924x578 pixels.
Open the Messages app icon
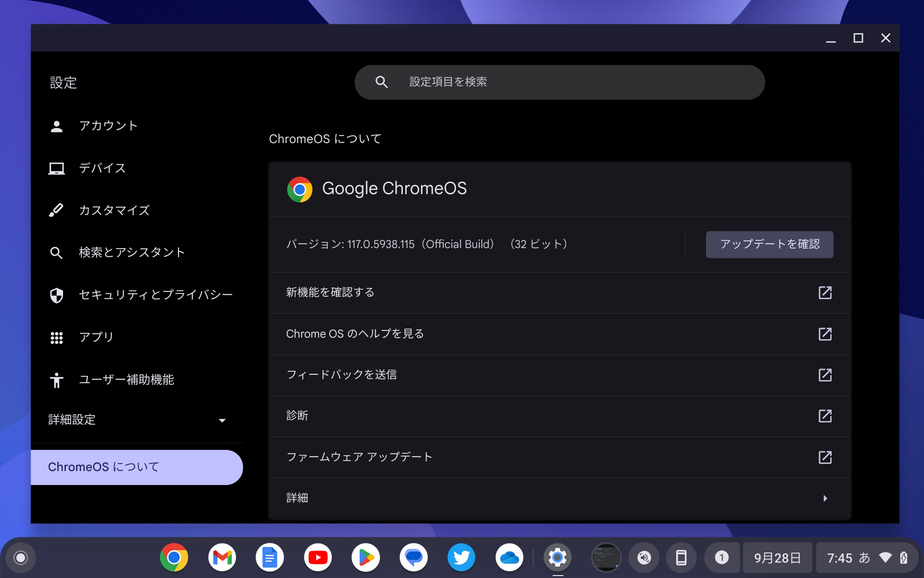tap(414, 557)
